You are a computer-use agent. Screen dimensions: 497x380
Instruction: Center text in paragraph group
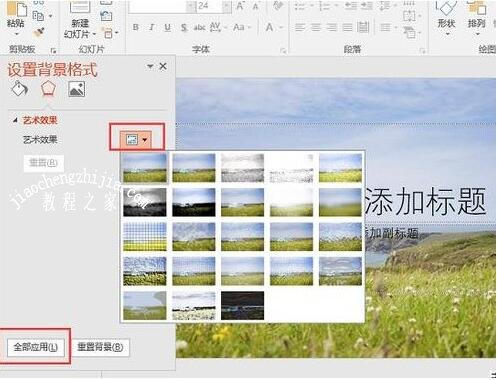316,27
